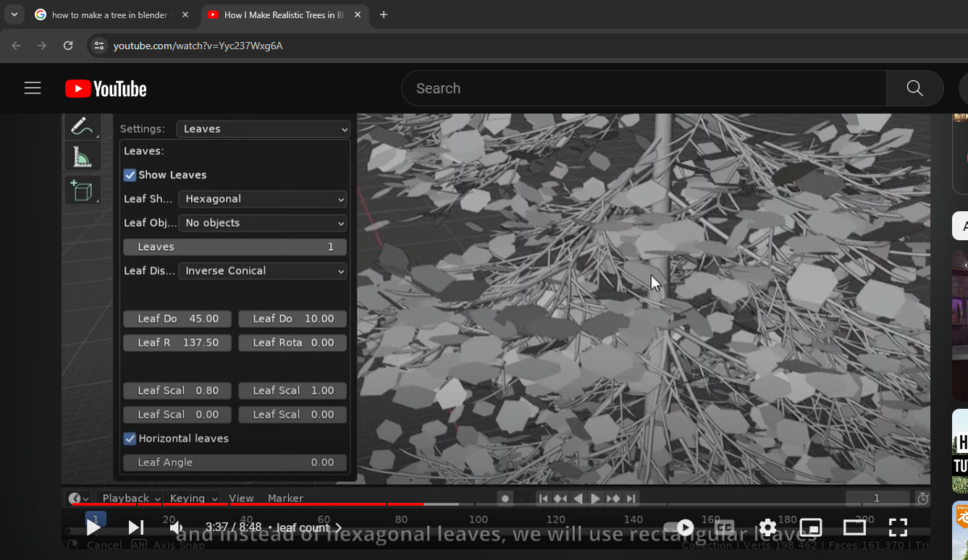Adjust the Leaf Angle field
Image resolution: width=968 pixels, height=560 pixels.
[235, 462]
